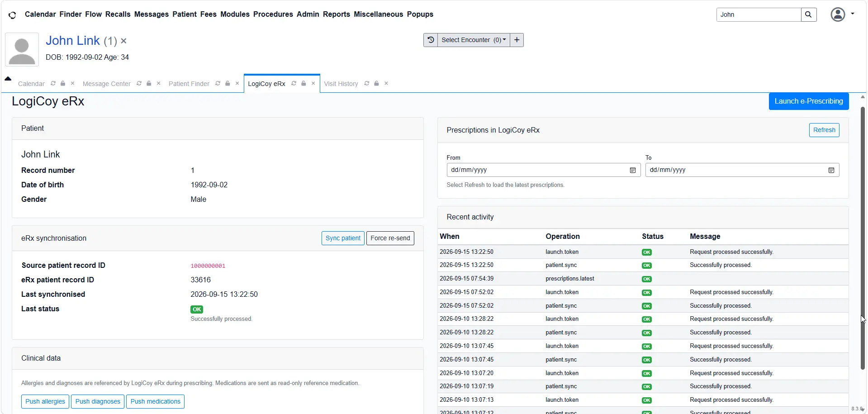
Task: Lock the Patient Finder tab
Action: click(x=228, y=83)
